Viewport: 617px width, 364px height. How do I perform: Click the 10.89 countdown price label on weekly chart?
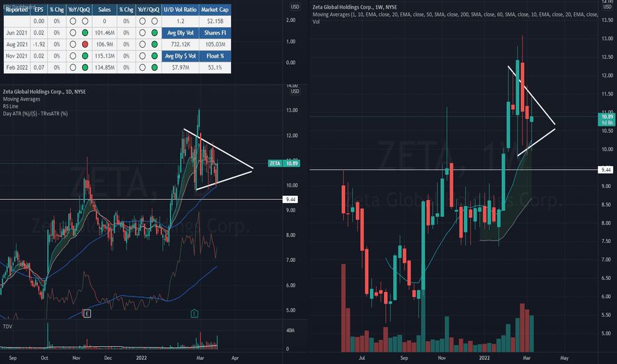pyautogui.click(x=606, y=119)
